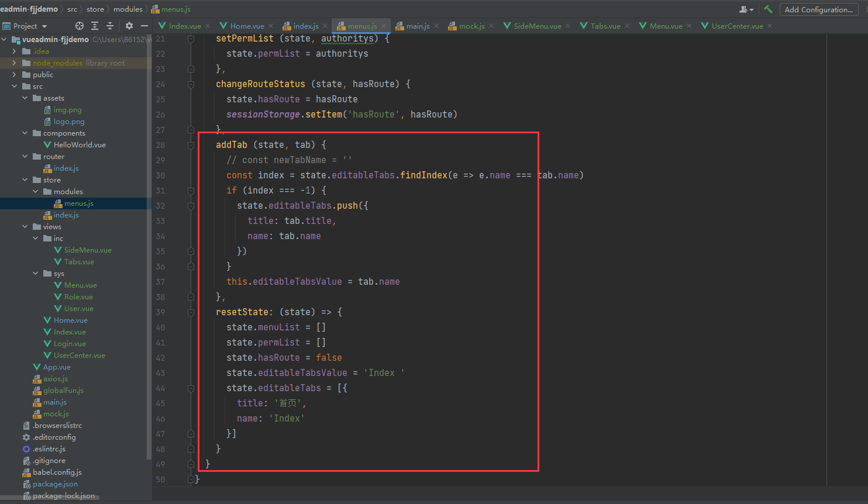This screenshot has height=504, width=868.
Task: Select globalFun.js in the project tree
Action: coord(63,391)
